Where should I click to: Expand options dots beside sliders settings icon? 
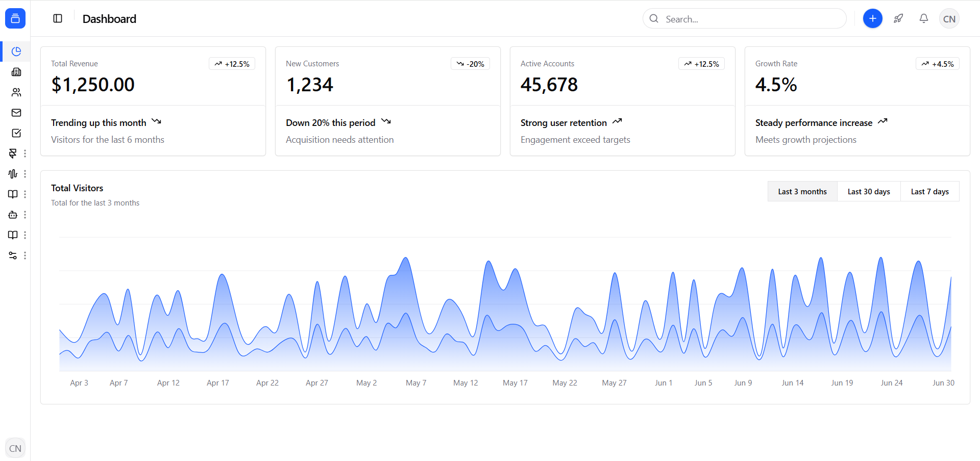25,255
